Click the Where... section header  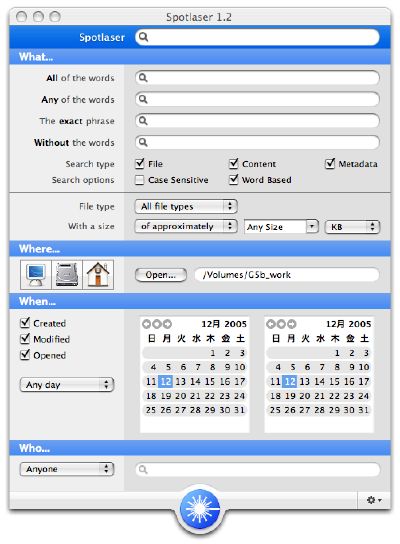tap(200, 249)
